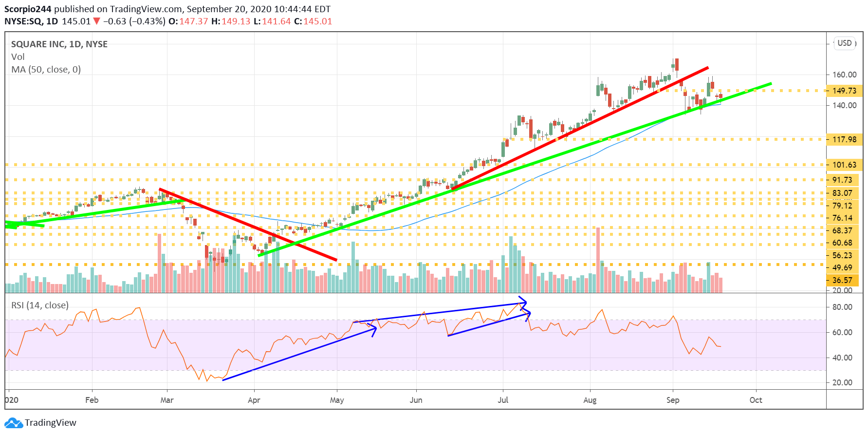This screenshot has height=436, width=868.
Task: Click the RSI (14, close) indicator label
Action: pyautogui.click(x=40, y=305)
